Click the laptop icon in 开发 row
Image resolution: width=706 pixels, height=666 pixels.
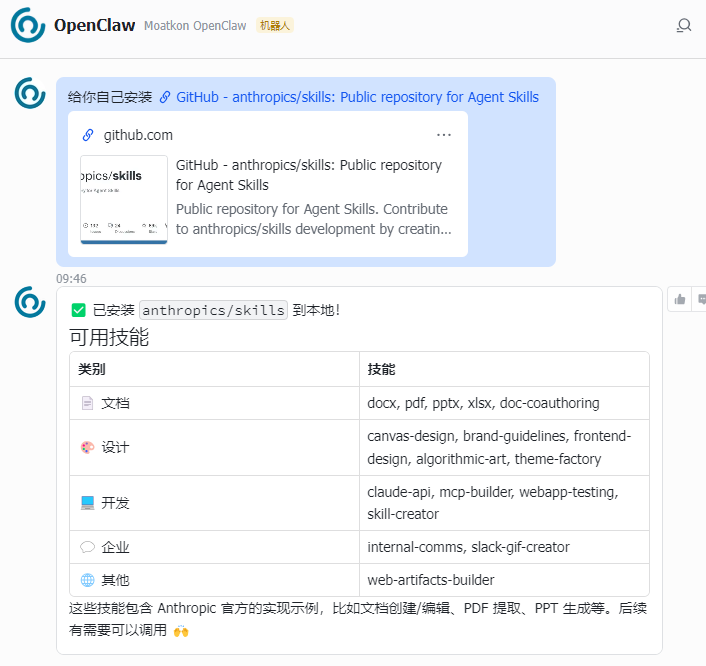(87, 503)
